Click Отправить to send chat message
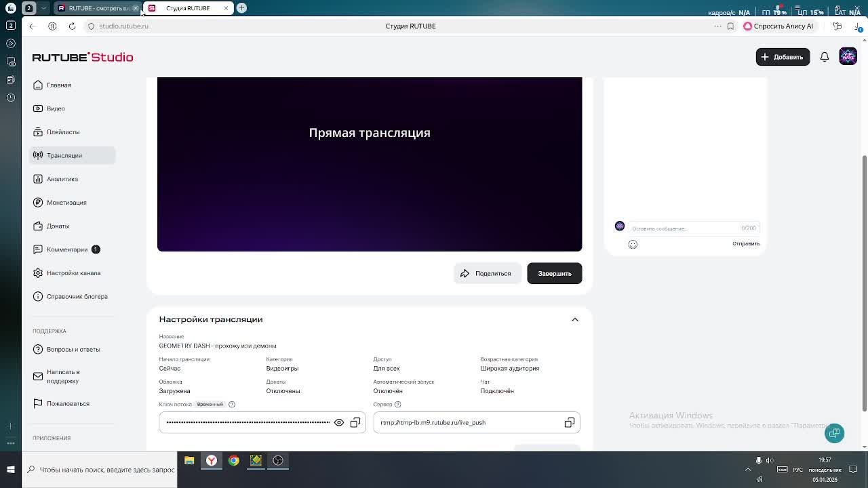Image resolution: width=868 pixels, height=488 pixels. coord(746,244)
